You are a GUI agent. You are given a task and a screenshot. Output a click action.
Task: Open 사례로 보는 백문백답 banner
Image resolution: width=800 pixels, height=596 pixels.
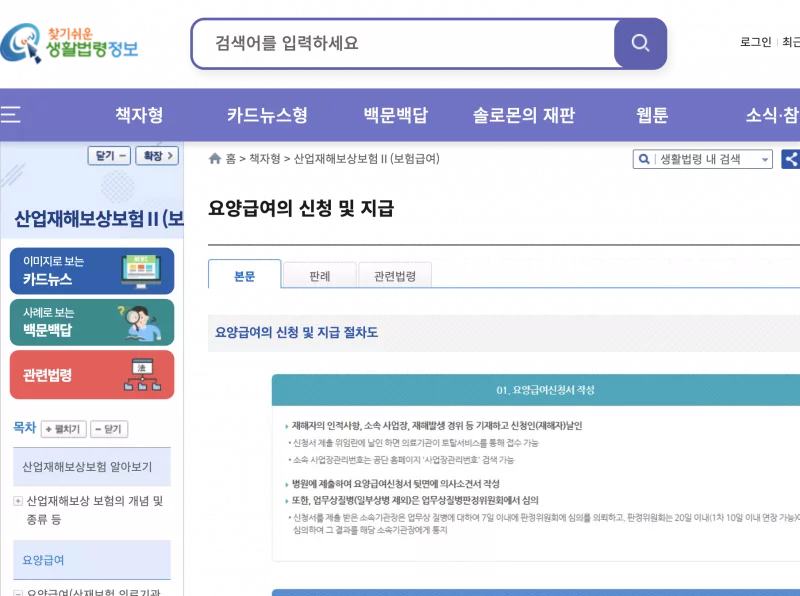click(x=92, y=322)
